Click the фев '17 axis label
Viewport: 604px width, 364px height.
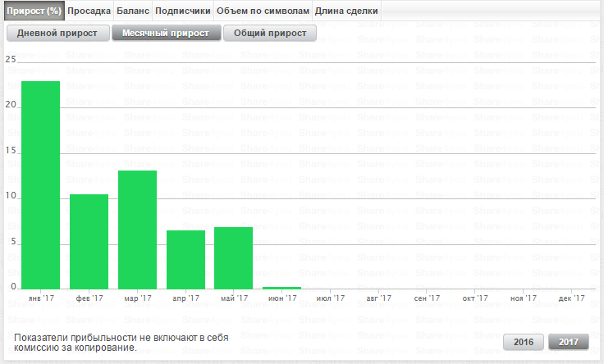[x=89, y=298]
